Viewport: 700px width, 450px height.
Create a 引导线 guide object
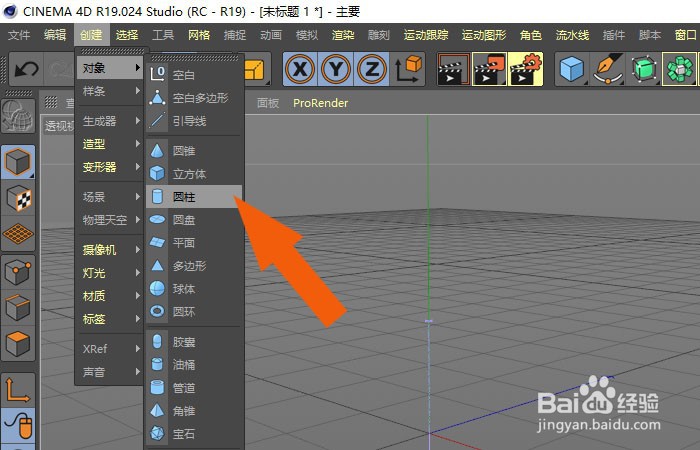point(194,121)
